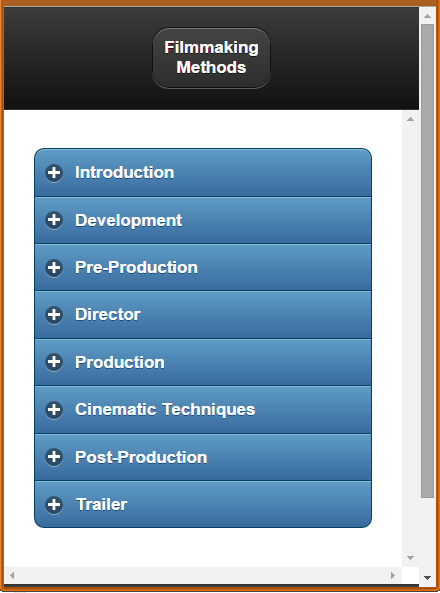Click the plus icon beside Introduction
Screen dimensions: 440x593
[54, 173]
